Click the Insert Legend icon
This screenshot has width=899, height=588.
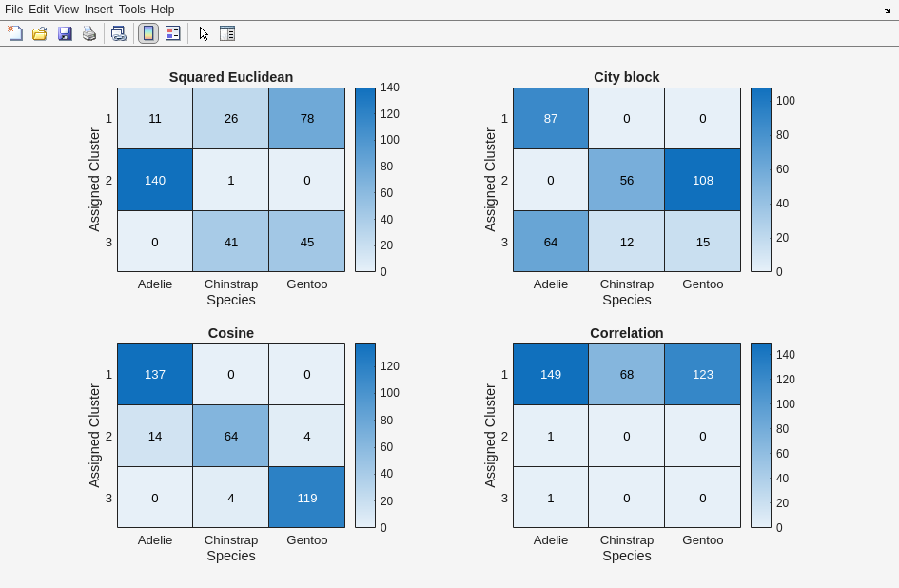pyautogui.click(x=173, y=33)
